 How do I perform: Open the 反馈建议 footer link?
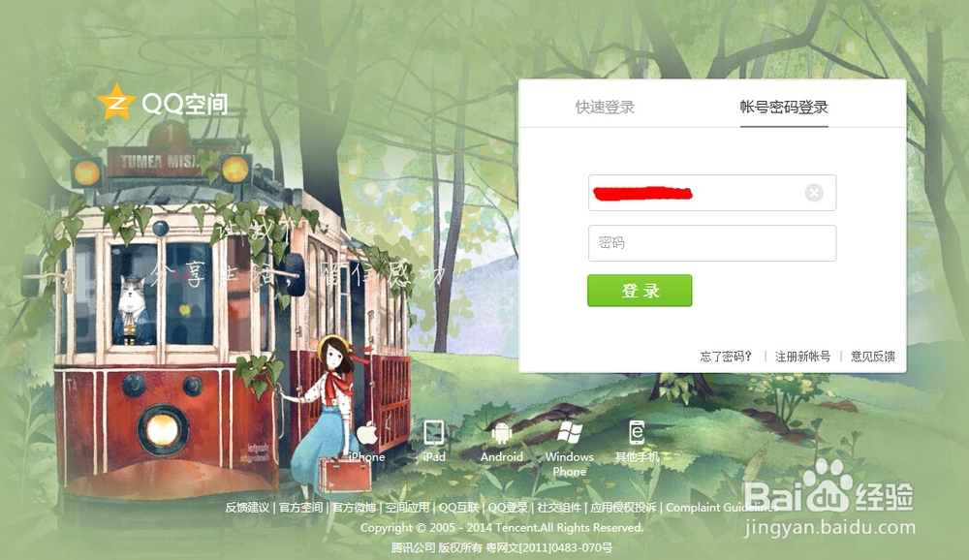pyautogui.click(x=247, y=508)
